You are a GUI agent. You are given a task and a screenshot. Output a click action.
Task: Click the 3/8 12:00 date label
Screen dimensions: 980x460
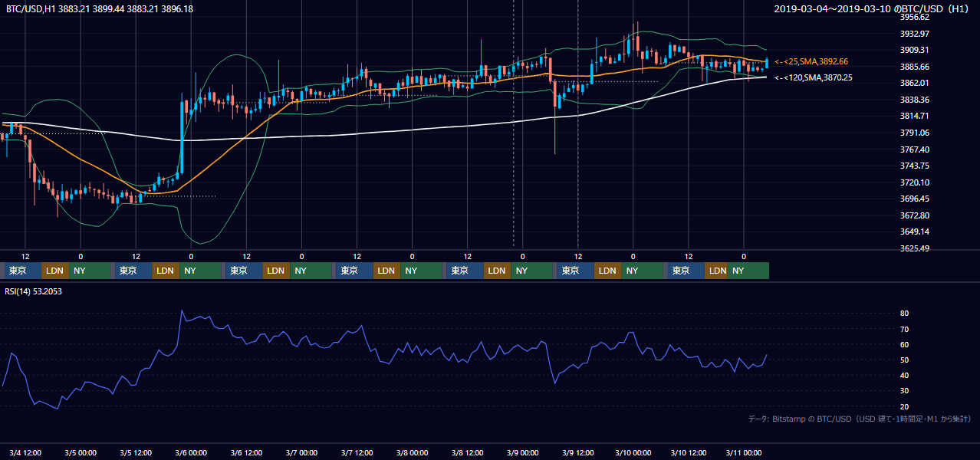[x=467, y=452]
